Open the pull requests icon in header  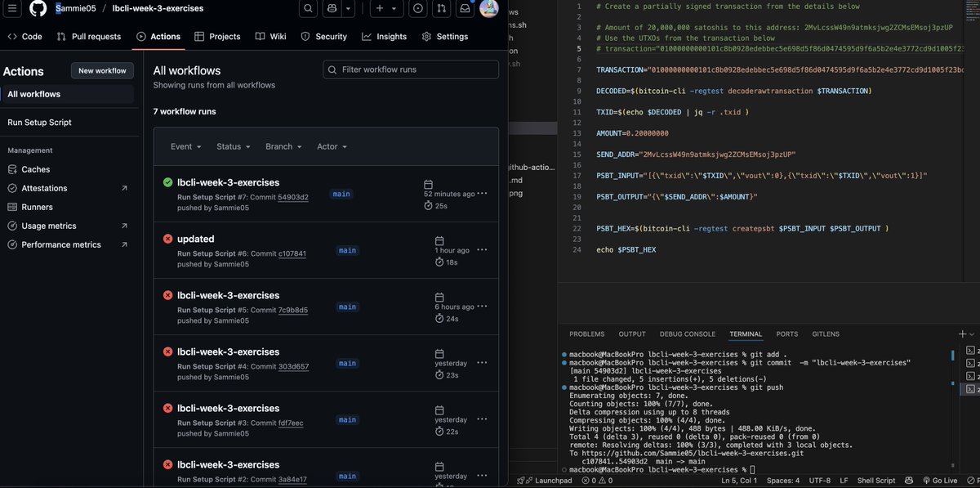point(441,8)
